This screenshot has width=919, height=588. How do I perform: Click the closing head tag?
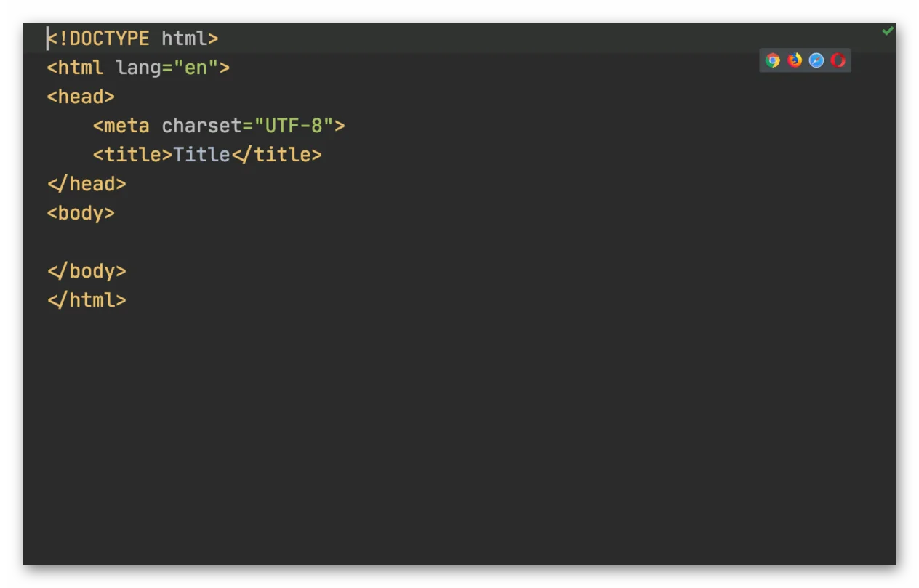coord(87,184)
